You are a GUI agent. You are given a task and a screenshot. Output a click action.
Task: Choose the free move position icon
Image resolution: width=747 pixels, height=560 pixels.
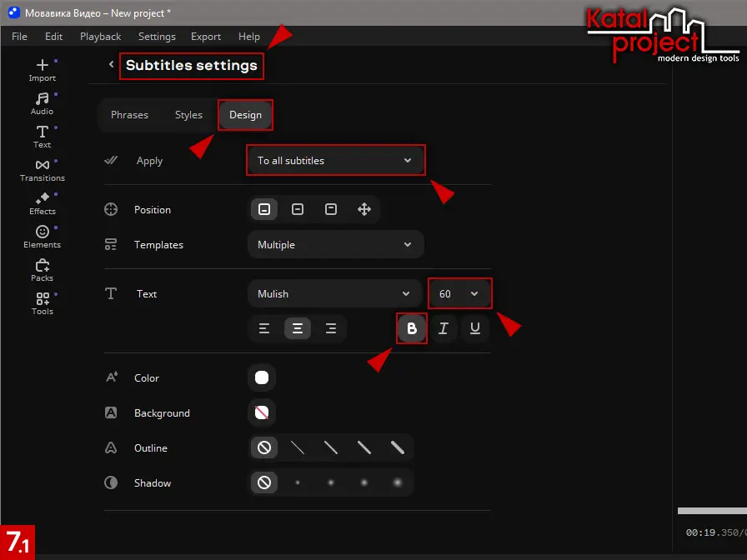point(364,210)
